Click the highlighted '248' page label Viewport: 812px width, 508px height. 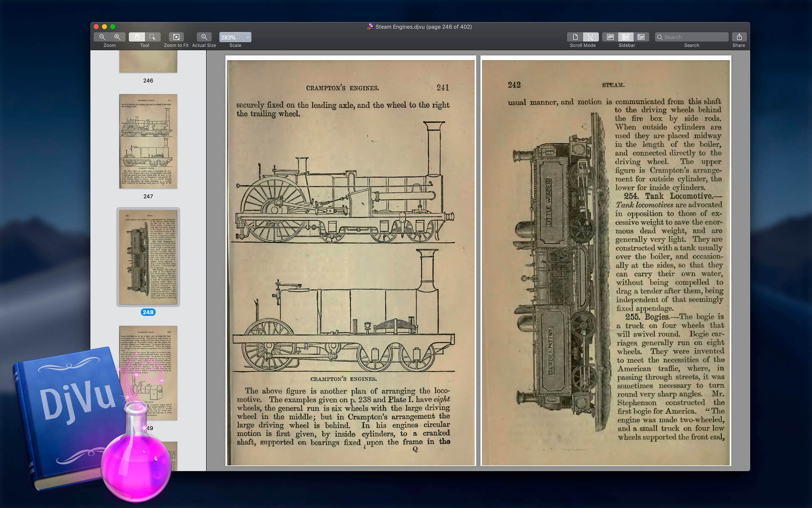click(148, 312)
